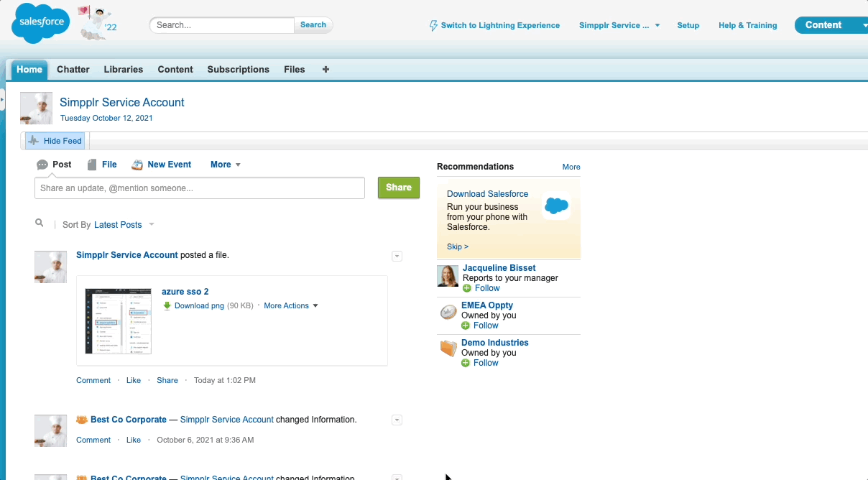Open the Libraries tab
The height and width of the screenshot is (480, 868).
124,70
